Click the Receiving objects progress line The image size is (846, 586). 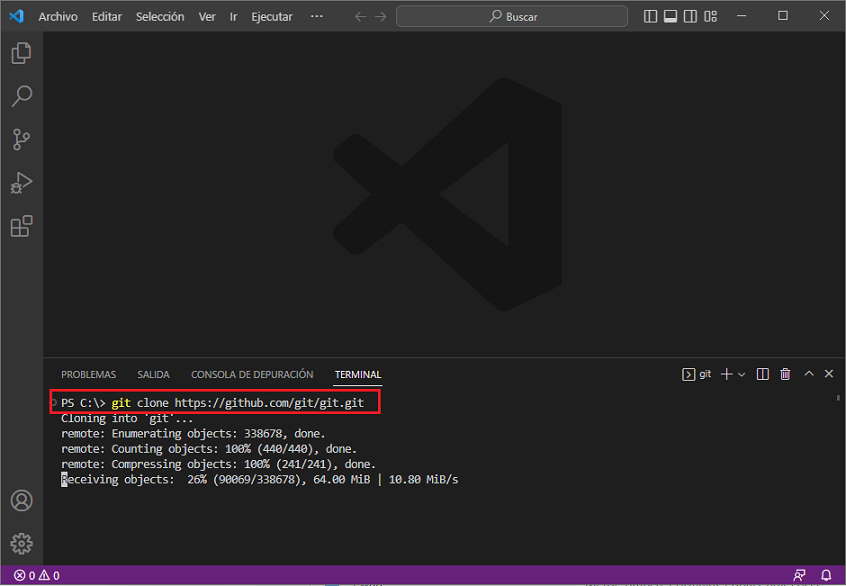(x=259, y=479)
